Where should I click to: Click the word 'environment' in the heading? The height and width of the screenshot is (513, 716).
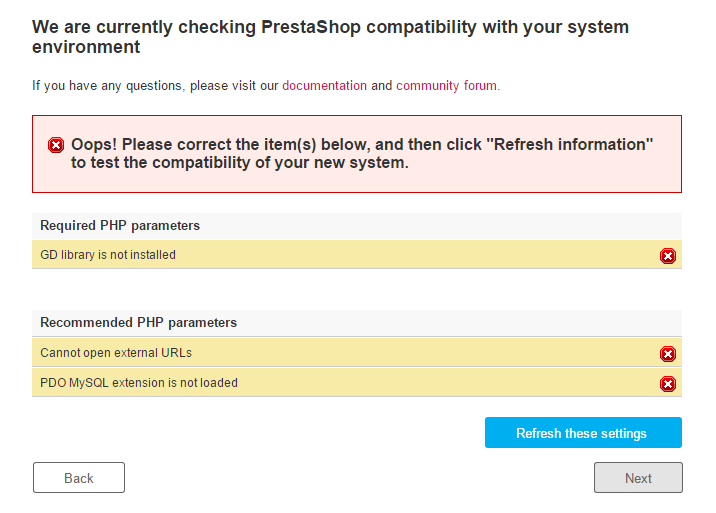click(x=86, y=47)
